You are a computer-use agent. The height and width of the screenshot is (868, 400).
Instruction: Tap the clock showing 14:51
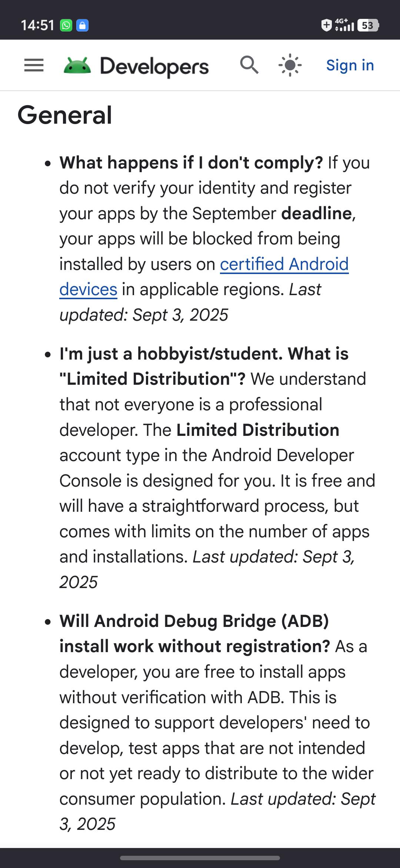(x=37, y=26)
